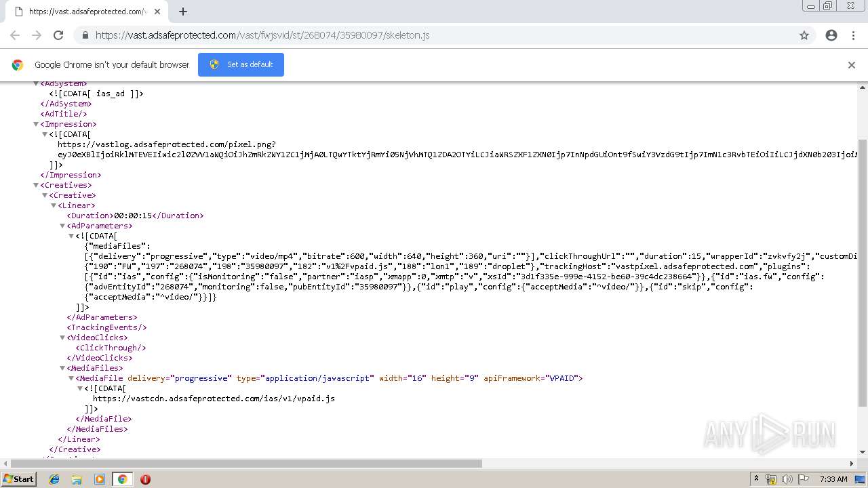The image size is (868, 488).
Task: Launch Internet Explorer from taskbar
Action: pyautogui.click(x=54, y=479)
